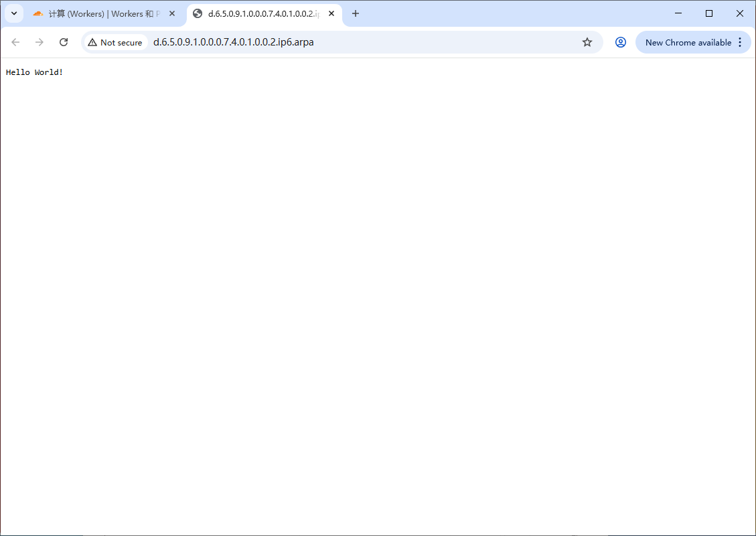The width and height of the screenshot is (756, 536).
Task: Minimize the browser window
Action: click(x=678, y=13)
